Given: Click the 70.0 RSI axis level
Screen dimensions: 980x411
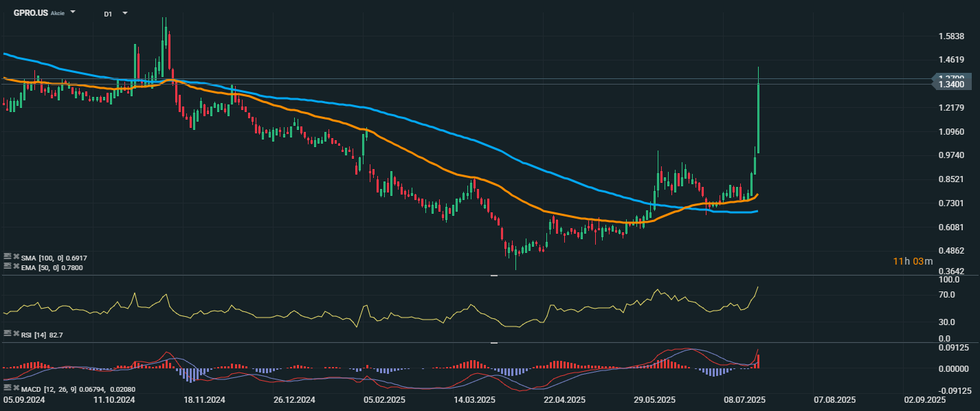Looking at the screenshot, I should (x=947, y=295).
